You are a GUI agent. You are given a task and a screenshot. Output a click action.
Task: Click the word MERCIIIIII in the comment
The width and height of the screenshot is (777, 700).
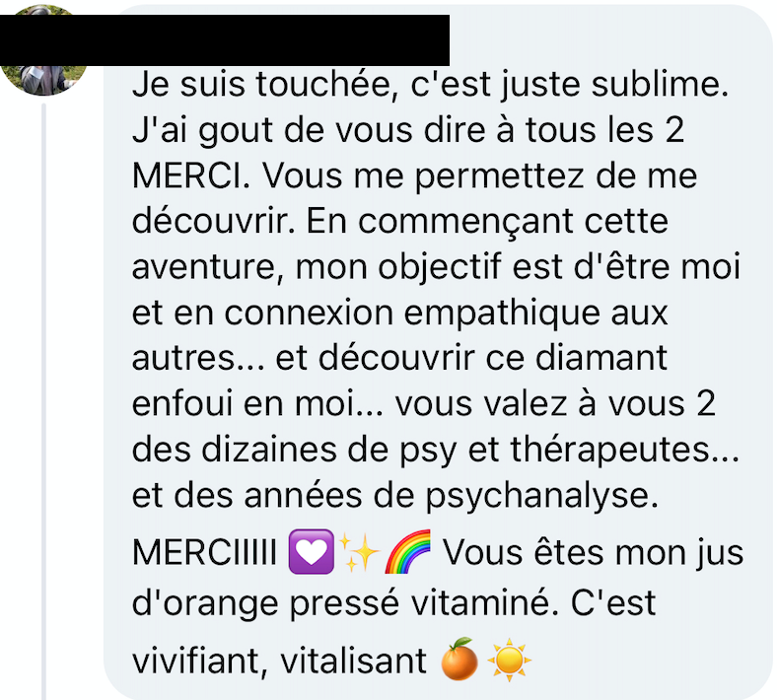click(204, 552)
